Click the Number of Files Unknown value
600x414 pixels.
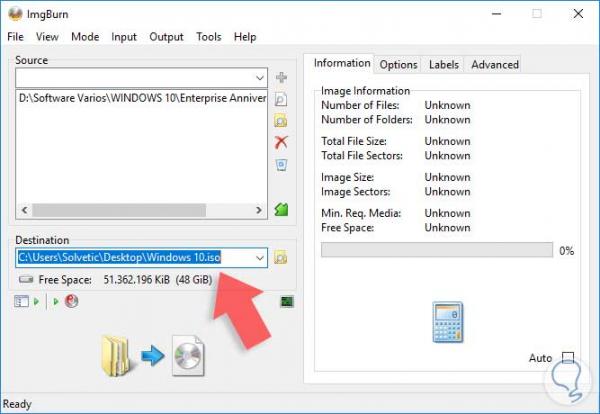(x=447, y=105)
